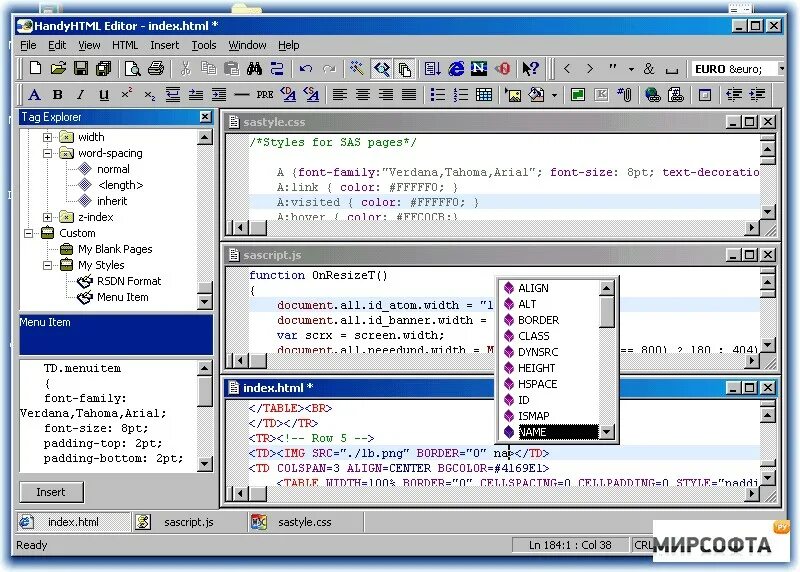Expand the z-index tree node

point(47,217)
